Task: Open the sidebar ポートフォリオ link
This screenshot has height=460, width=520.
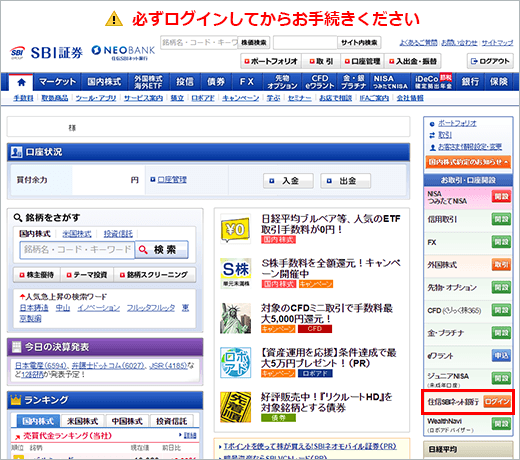Action: 457,124
